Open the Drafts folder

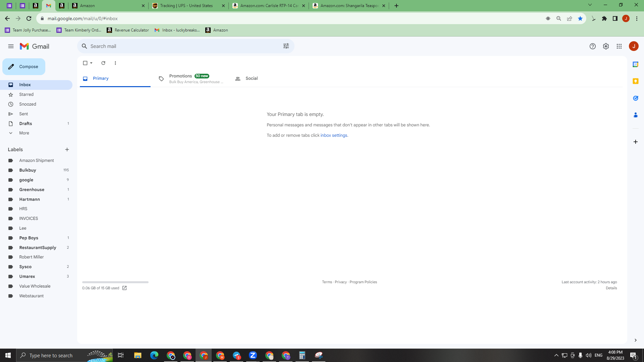[36, 124]
